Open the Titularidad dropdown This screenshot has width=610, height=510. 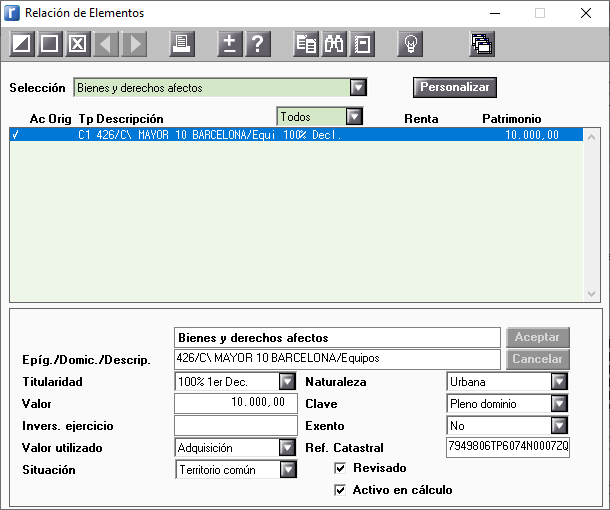click(x=287, y=382)
